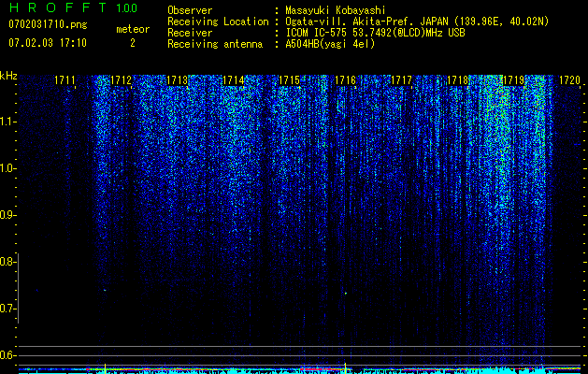Select antenna value A504HB(yagi 4el)
The width and height of the screenshot is (588, 374).
[330, 44]
